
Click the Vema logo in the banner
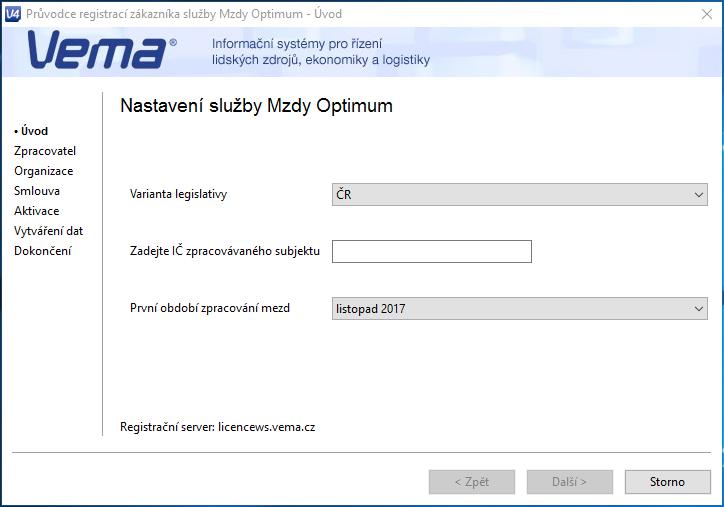101,50
